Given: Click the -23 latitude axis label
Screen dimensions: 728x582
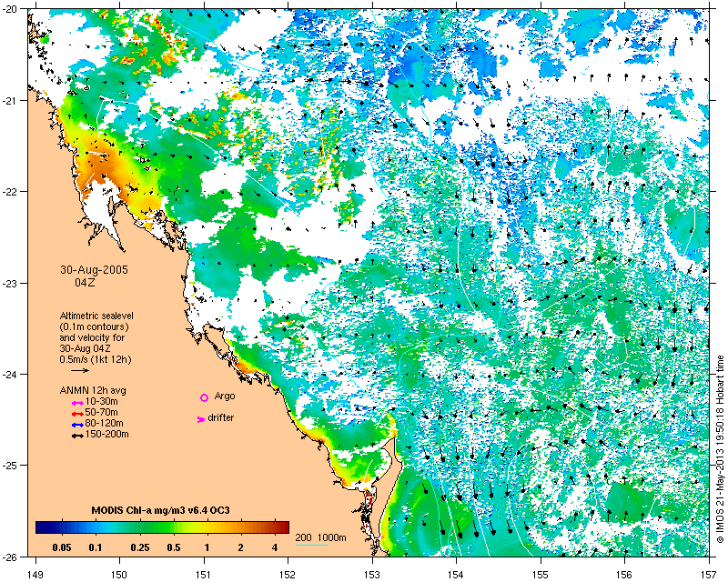Looking at the screenshot, I should tap(9, 283).
